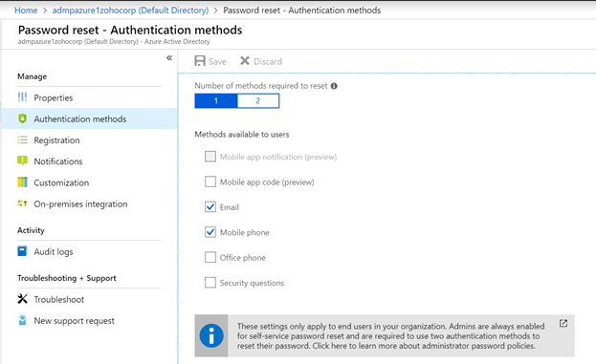Set required methods to 2
Image resolution: width=596 pixels, height=364 pixels.
point(258,101)
